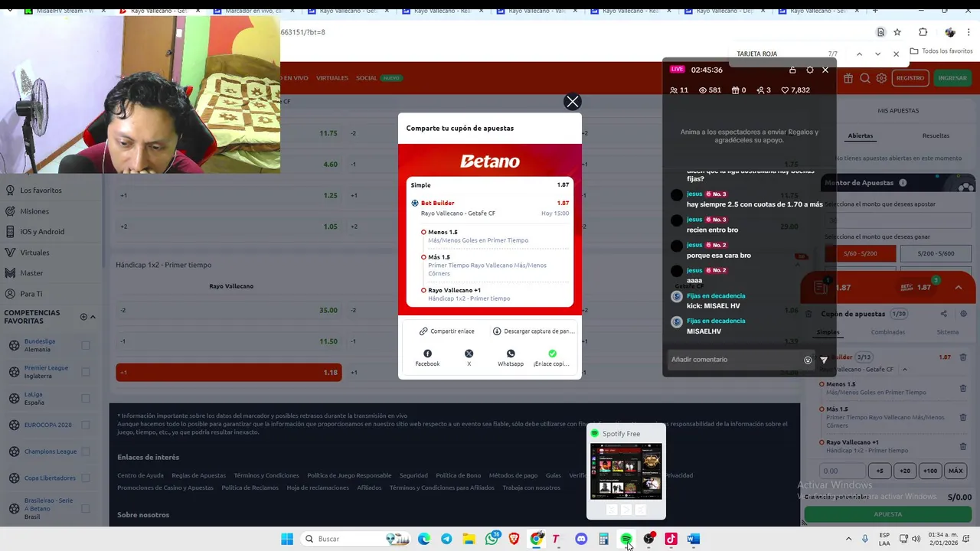Remove Más 1.5 selection with trash icon

click(x=963, y=417)
